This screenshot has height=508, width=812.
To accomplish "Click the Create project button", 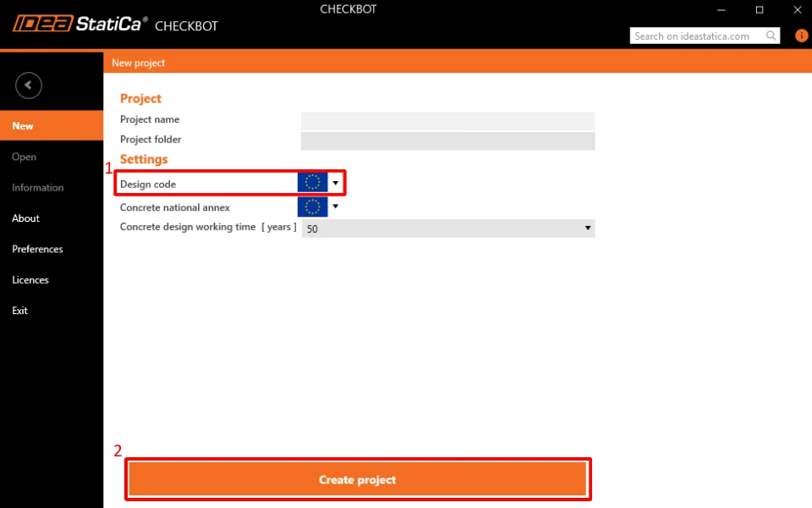I will [358, 479].
